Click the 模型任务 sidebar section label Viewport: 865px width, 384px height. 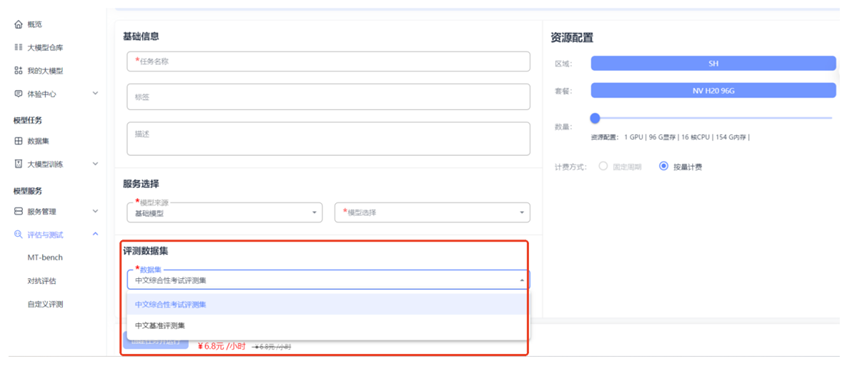click(x=28, y=120)
